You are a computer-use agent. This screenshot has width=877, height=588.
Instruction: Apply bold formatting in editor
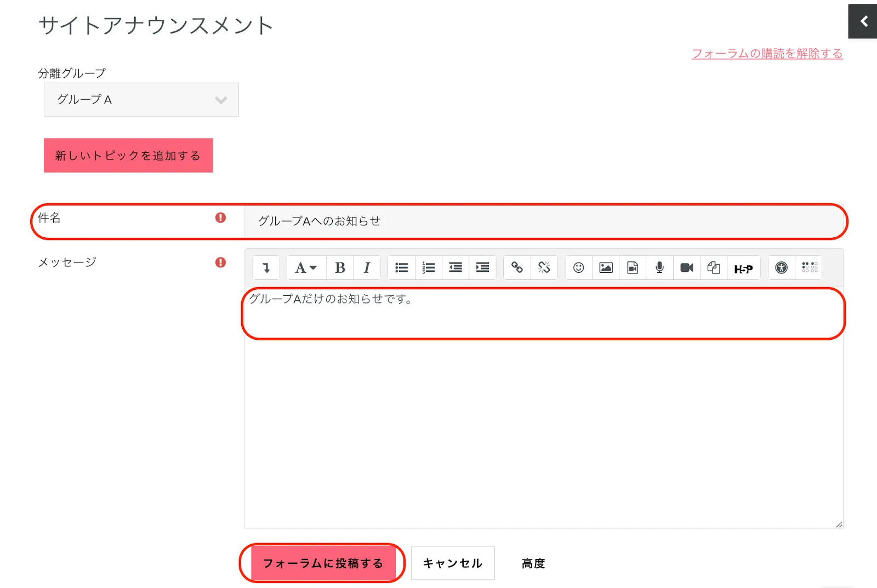coord(340,268)
